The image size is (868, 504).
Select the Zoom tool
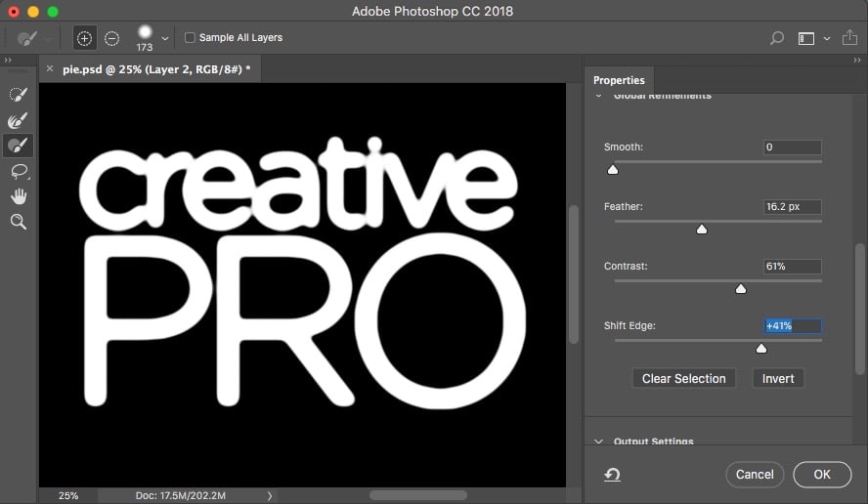(18, 222)
